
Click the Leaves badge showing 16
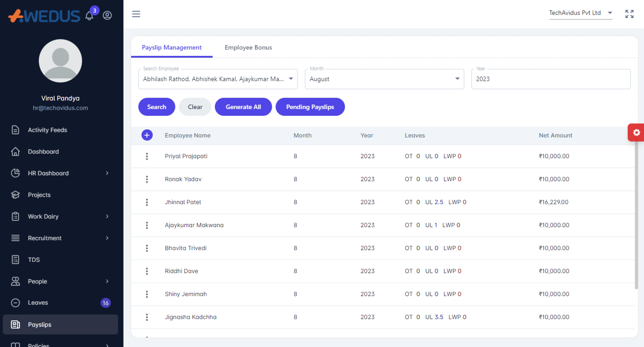pyautogui.click(x=105, y=303)
